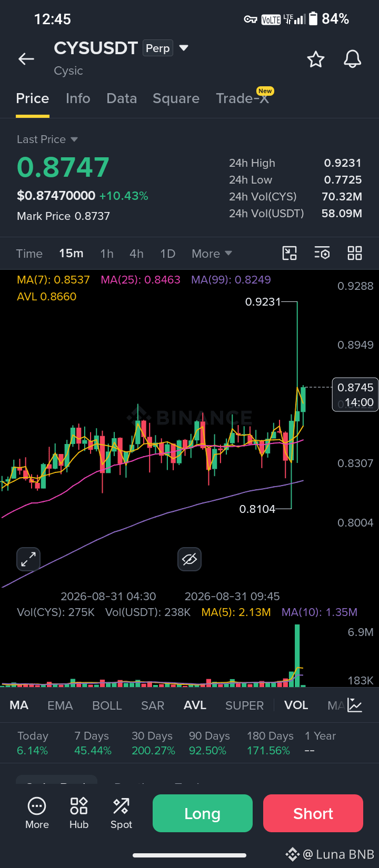Open indicator chart settings icon beside VOL
This screenshot has width=379, height=868.
(355, 705)
